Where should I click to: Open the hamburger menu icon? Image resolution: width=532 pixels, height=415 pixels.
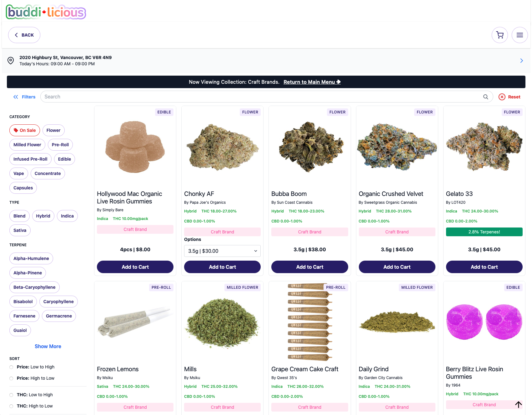point(519,35)
